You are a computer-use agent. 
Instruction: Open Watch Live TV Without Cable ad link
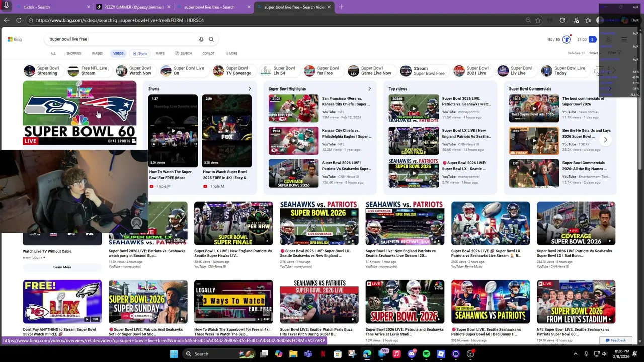47,251
